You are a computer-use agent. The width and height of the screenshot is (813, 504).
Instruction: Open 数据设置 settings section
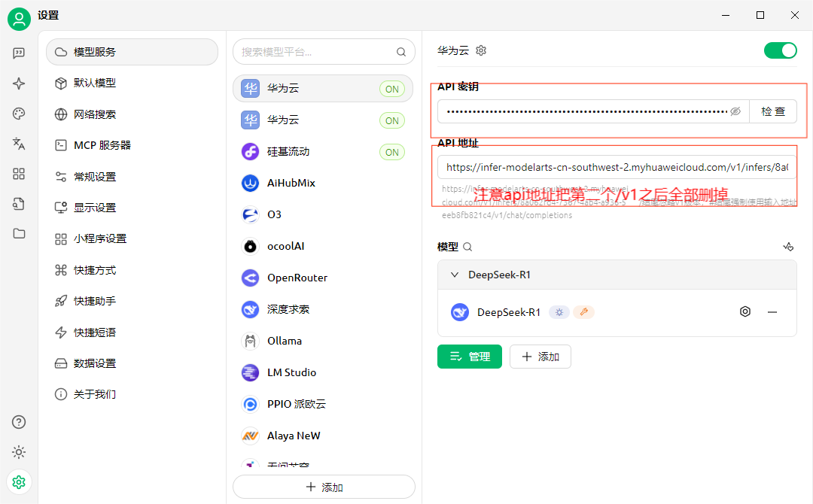(132, 363)
